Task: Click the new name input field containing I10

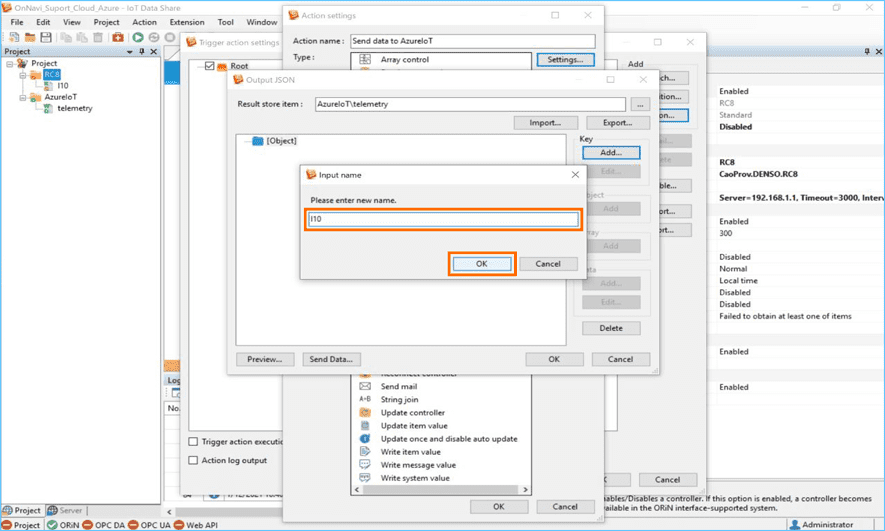Action: (443, 219)
